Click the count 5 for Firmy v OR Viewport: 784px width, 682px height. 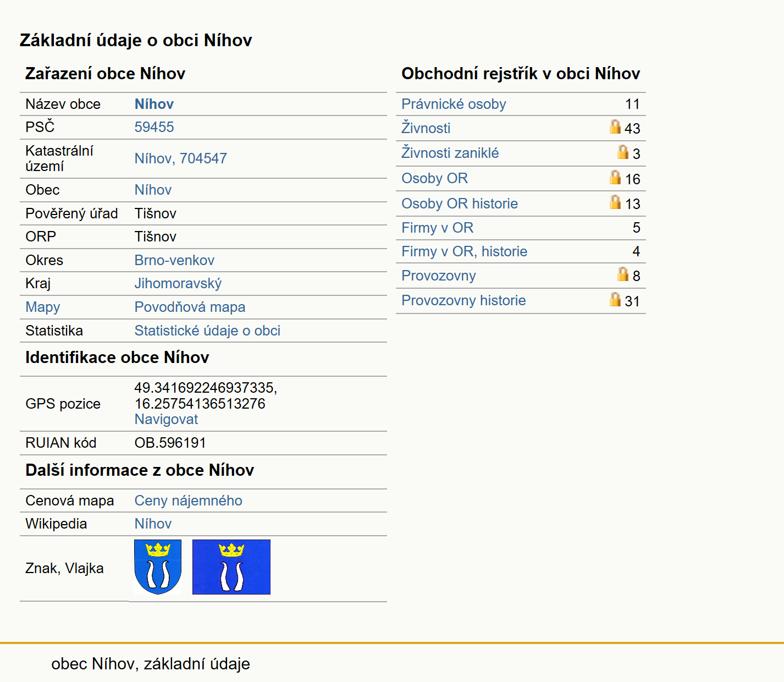636,228
